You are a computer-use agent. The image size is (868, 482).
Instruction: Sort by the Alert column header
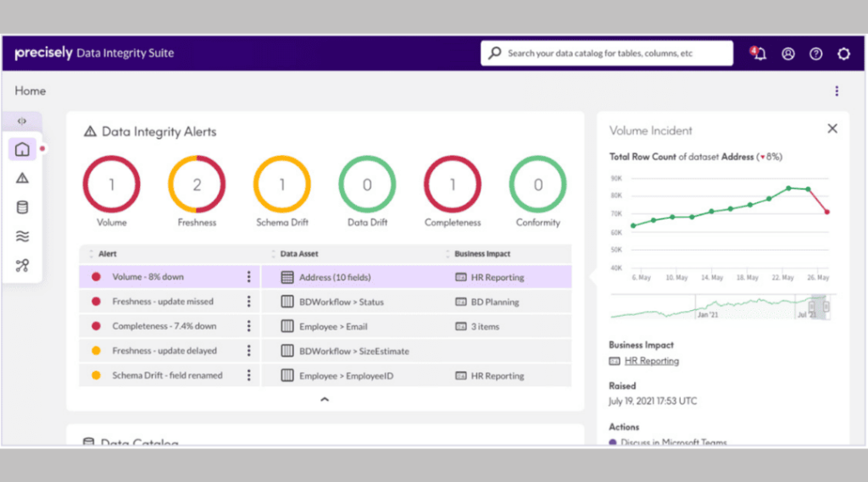tap(107, 253)
